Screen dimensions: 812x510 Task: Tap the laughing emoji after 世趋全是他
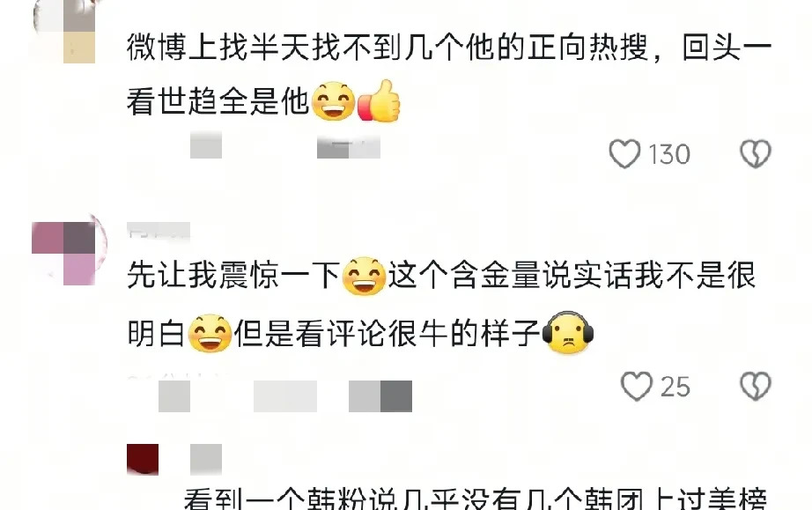pyautogui.click(x=334, y=101)
